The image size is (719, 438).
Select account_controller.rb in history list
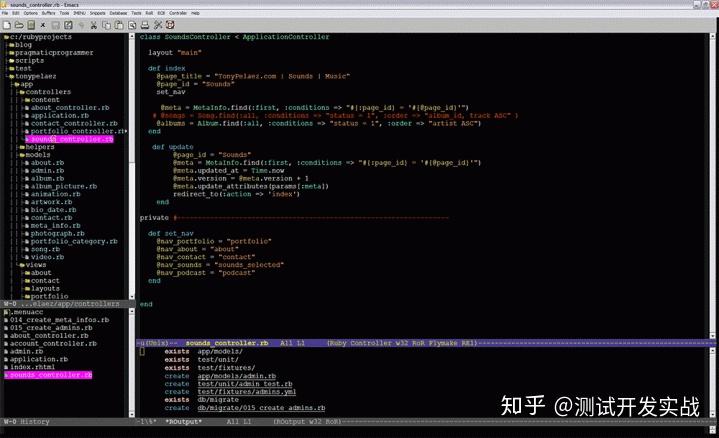point(53,344)
